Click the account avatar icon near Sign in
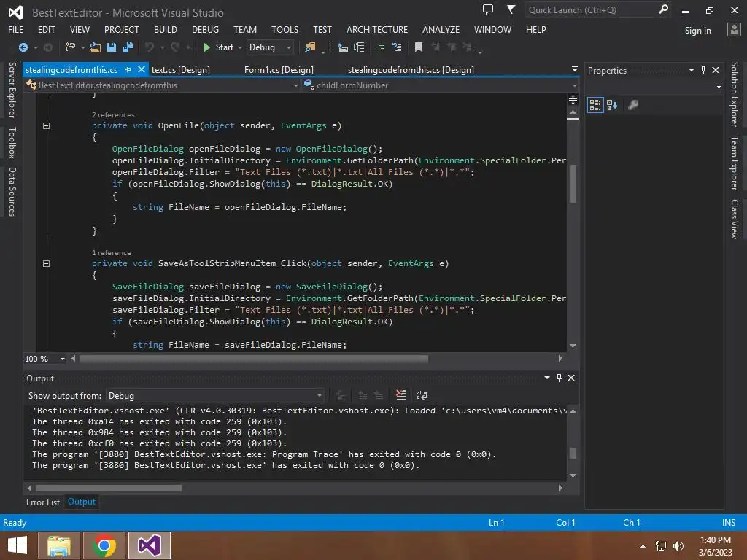Viewport: 747px width, 560px height. (x=734, y=30)
